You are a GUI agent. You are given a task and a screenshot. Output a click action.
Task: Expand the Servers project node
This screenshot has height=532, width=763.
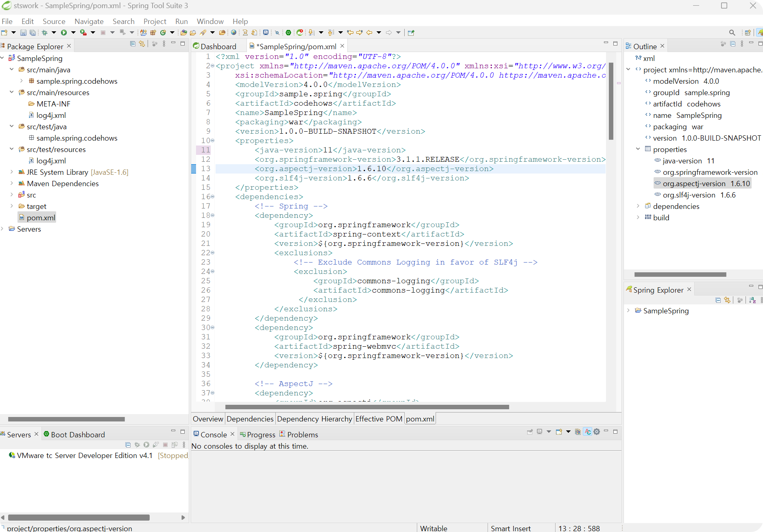pos(2,229)
